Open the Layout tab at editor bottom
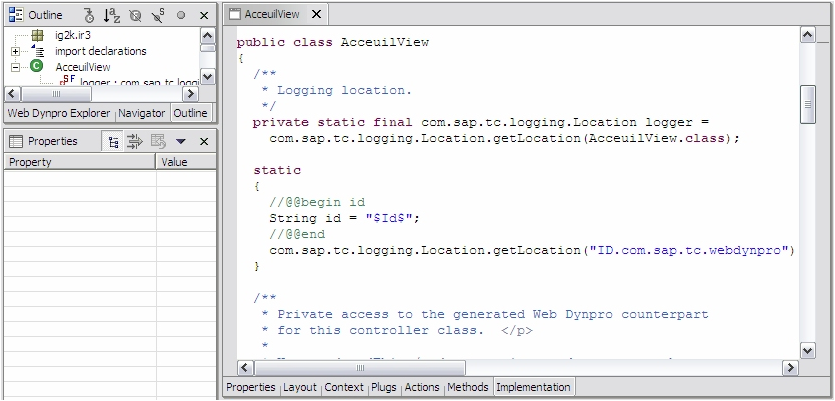Screen dimensions: 835x401 click(300, 387)
